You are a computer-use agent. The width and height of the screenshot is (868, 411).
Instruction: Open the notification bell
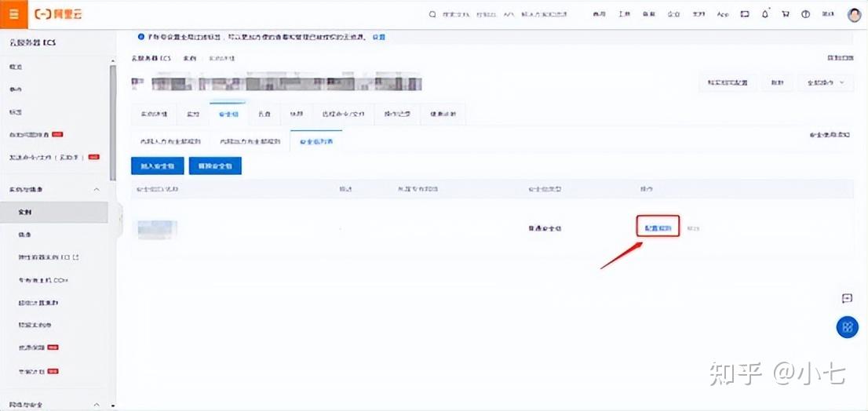[x=766, y=14]
